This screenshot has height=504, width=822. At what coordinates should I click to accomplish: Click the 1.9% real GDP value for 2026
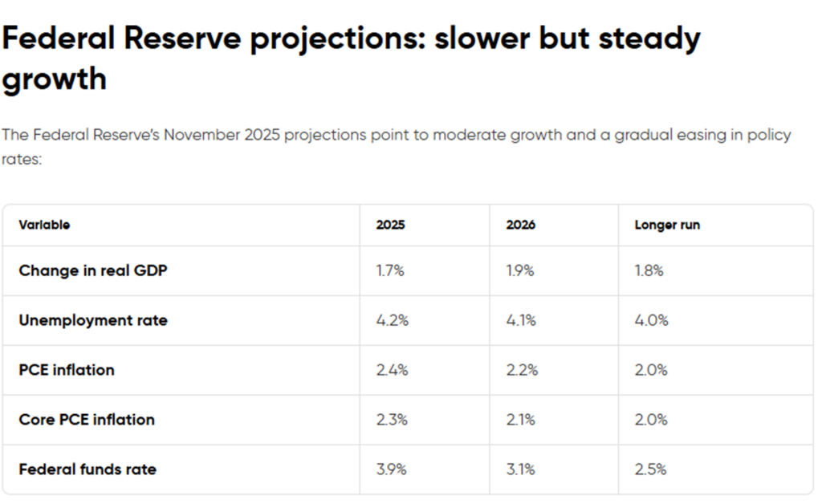(520, 270)
